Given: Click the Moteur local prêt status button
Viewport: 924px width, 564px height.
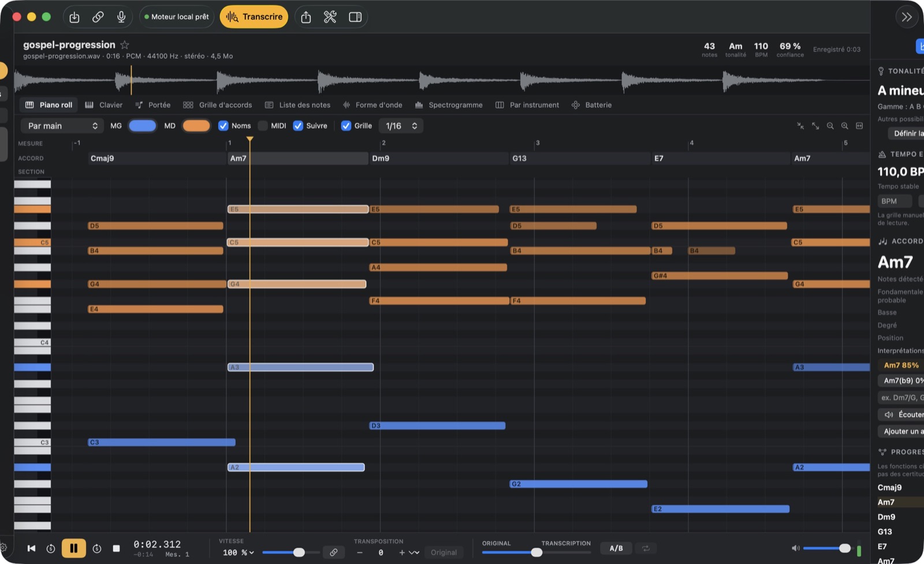Looking at the screenshot, I should click(177, 17).
